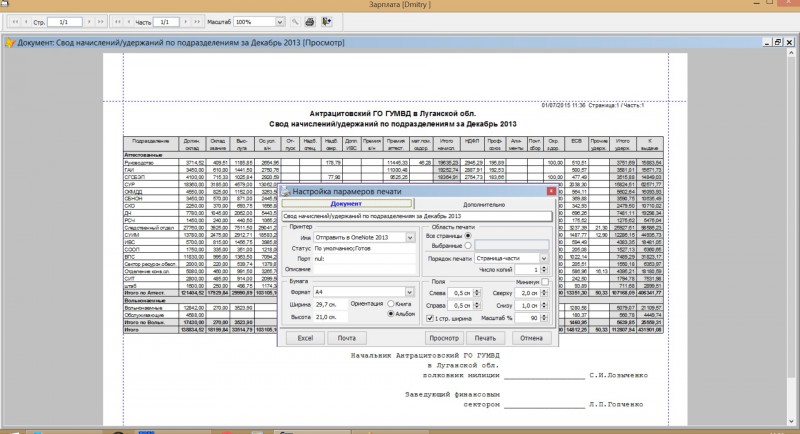Click the Ширина 29,7 см field
This screenshot has height=434, width=800.
coord(331,304)
